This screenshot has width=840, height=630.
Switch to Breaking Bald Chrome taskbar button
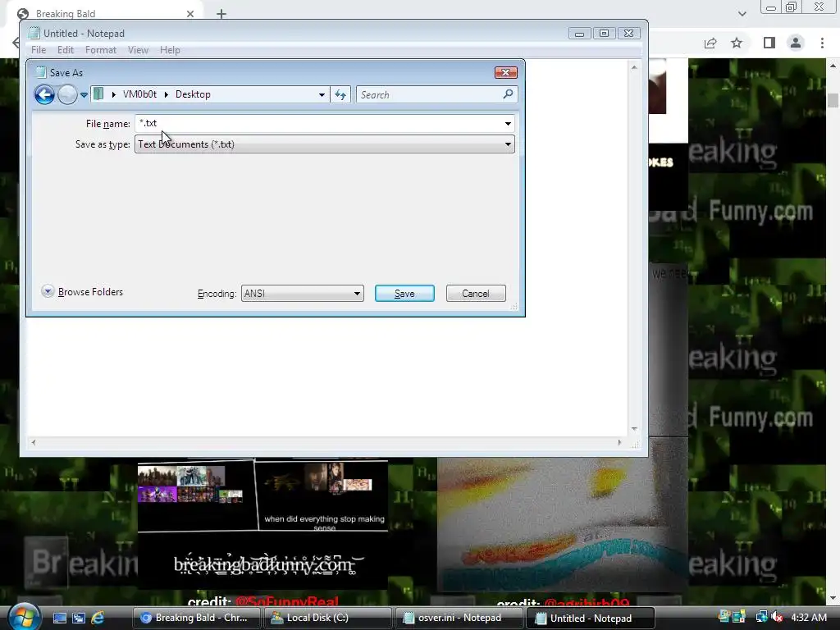coord(196,618)
